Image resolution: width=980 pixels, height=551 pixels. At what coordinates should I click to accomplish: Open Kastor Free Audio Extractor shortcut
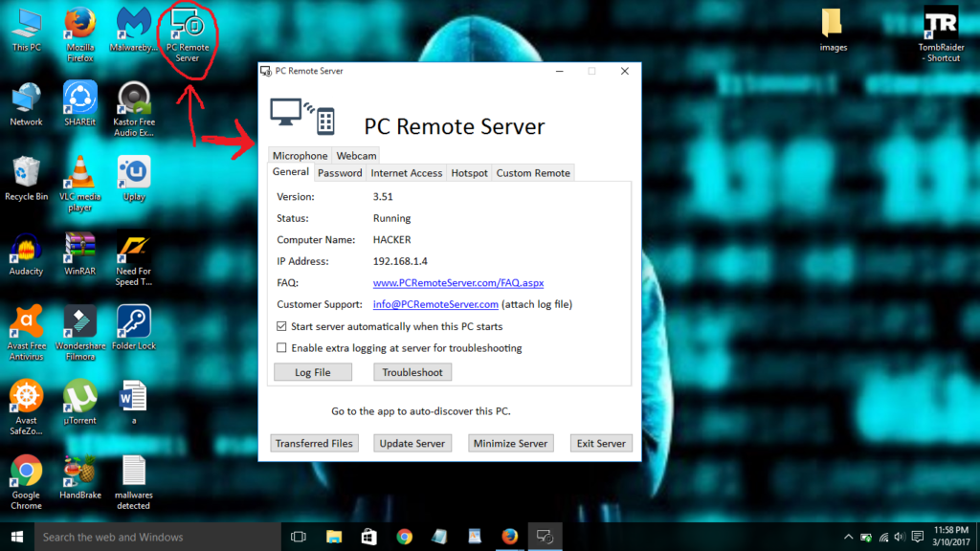(x=134, y=109)
